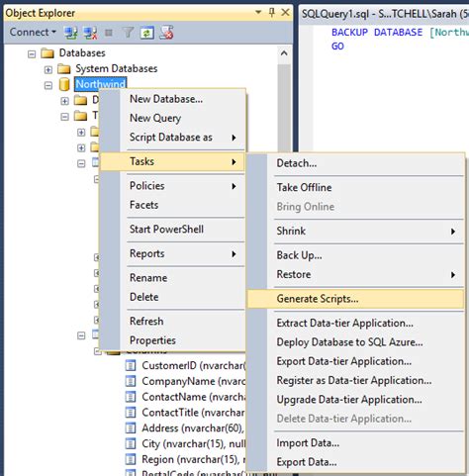This screenshot has height=476, width=469.
Task: Click the Connect Object Explorer toolbar icon
Action: (x=70, y=33)
